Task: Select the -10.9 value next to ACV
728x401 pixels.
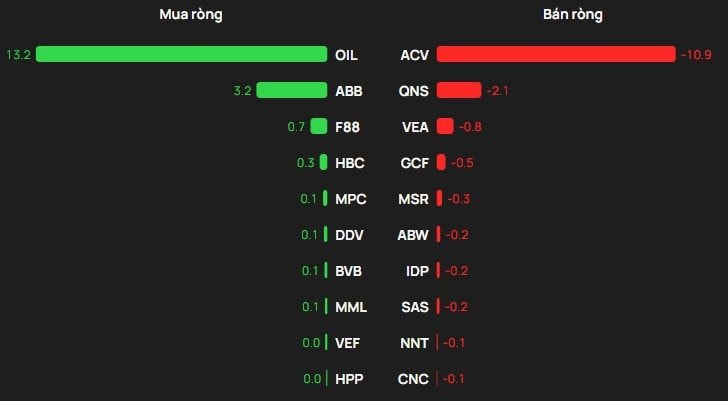Action: [696, 55]
